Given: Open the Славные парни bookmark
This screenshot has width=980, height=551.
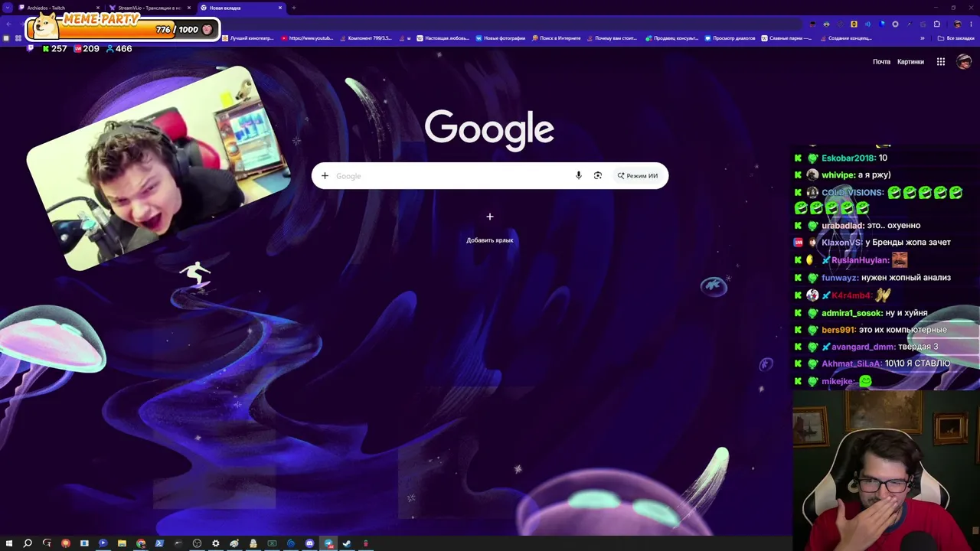Looking at the screenshot, I should (787, 38).
